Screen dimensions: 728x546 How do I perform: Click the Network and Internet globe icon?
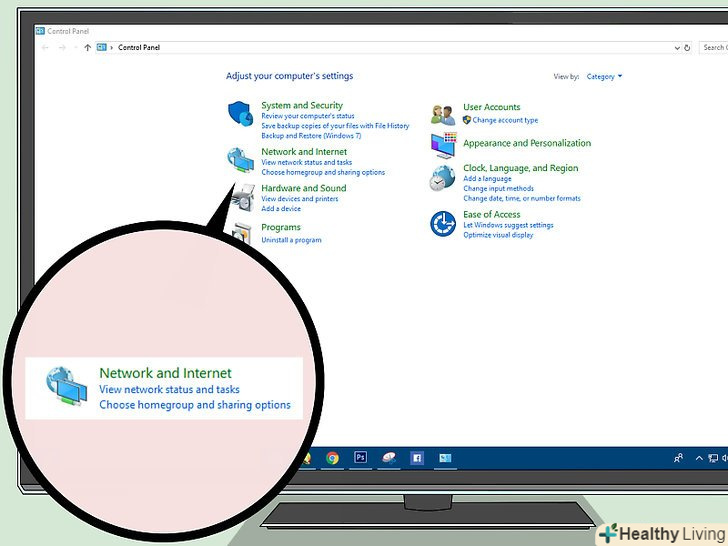click(x=240, y=160)
